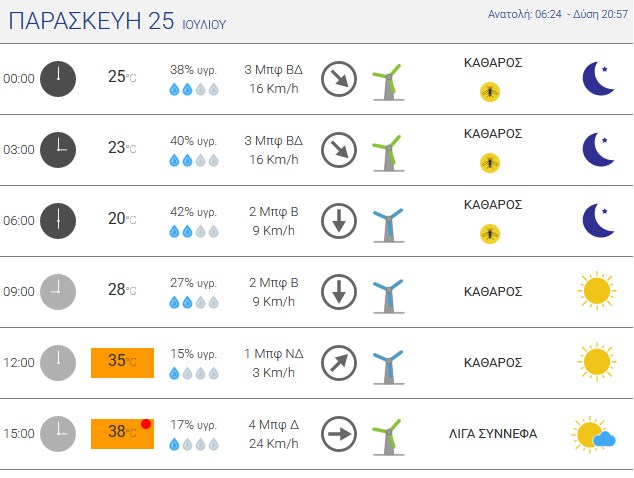The image size is (634, 478).
Task: Click the partly cloudy icon at 15:00
Action: [594, 434]
